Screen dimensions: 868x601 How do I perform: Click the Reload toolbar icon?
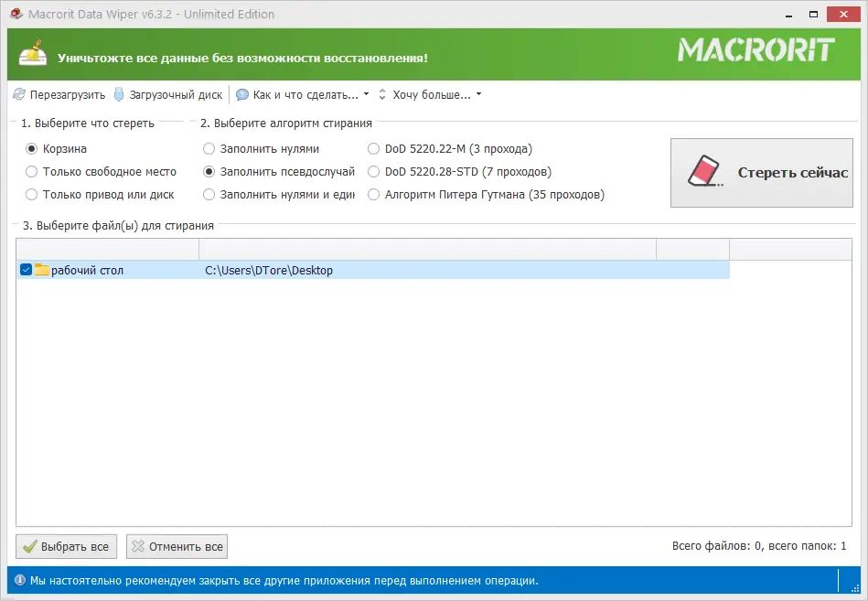(19, 94)
